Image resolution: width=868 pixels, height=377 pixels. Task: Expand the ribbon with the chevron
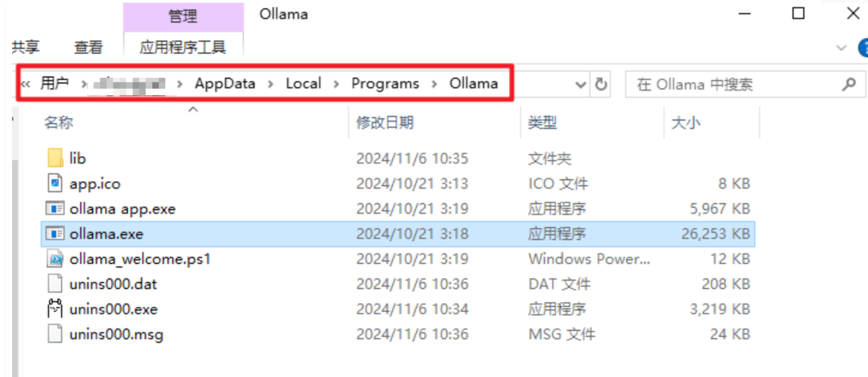tap(841, 47)
